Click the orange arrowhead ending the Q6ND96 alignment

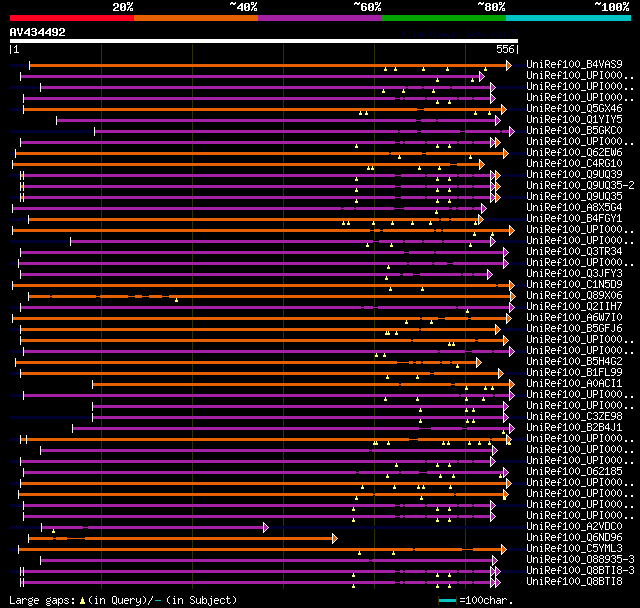335,539
